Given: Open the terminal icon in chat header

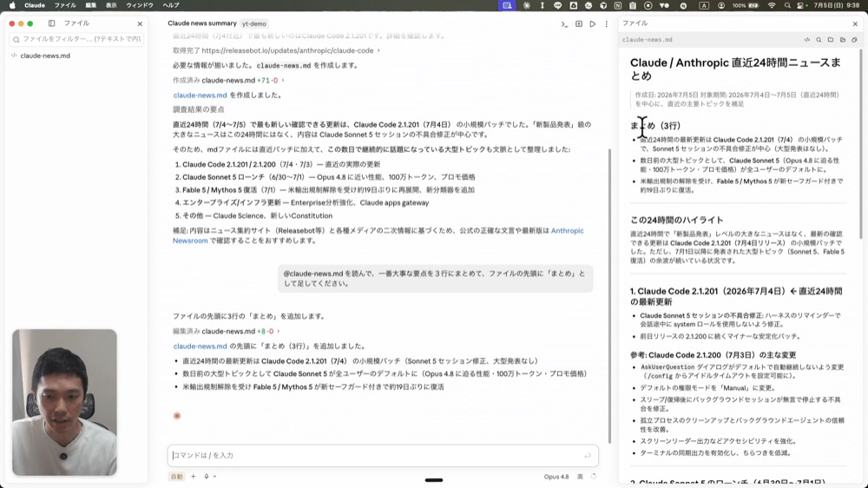Looking at the screenshot, I should (564, 23).
